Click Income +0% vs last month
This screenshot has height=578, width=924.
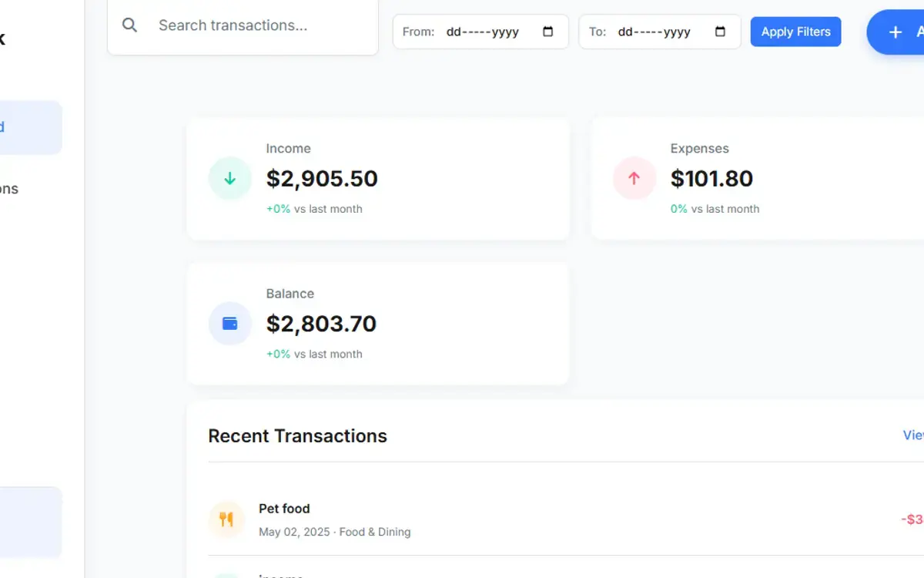(x=314, y=209)
